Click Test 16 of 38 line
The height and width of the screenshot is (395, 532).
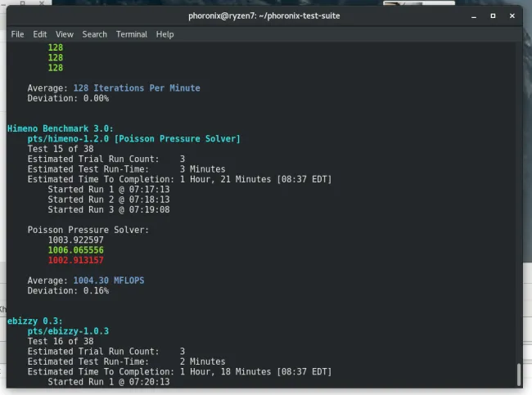[x=61, y=341]
